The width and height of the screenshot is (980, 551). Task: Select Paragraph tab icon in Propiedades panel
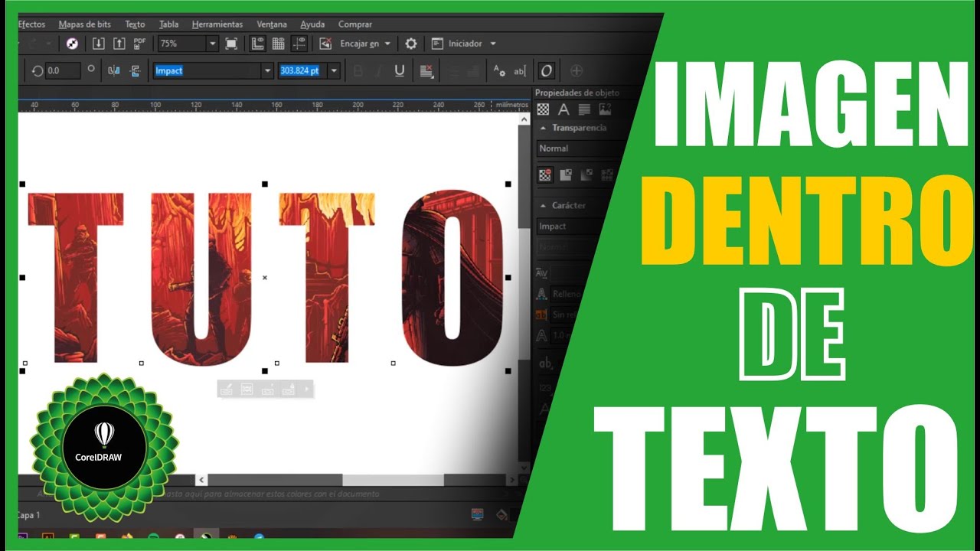[584, 109]
